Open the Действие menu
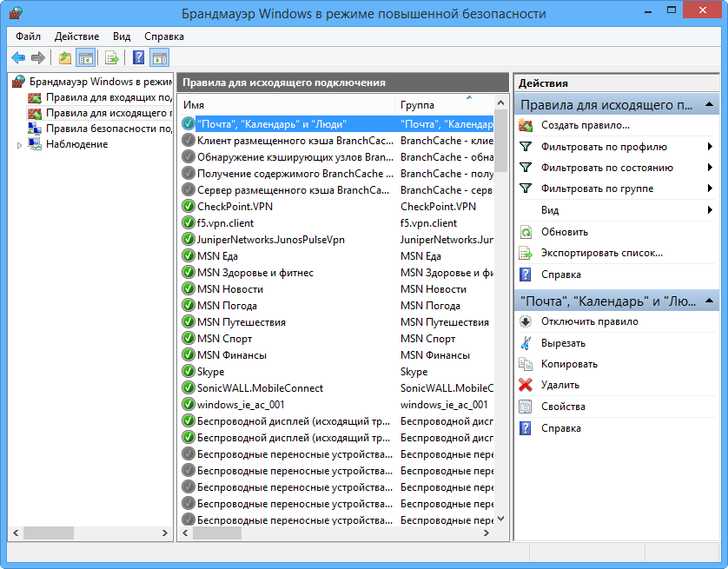The height and width of the screenshot is (569, 728). pos(77,36)
